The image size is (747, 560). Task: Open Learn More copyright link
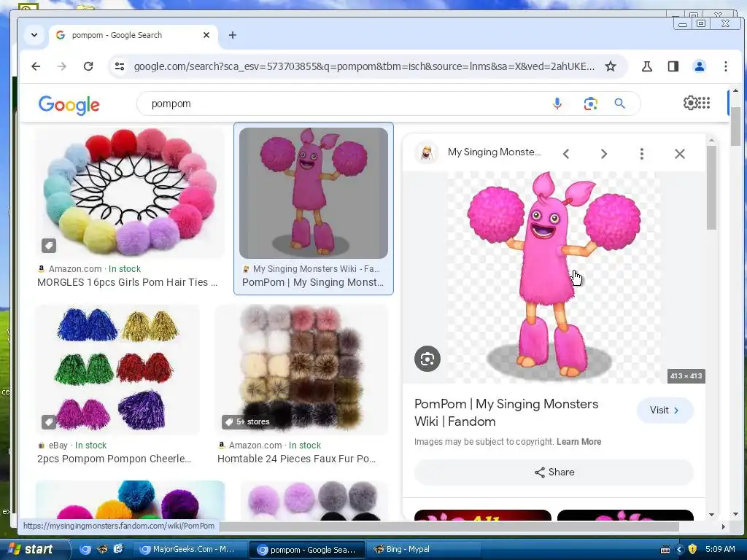pos(578,442)
